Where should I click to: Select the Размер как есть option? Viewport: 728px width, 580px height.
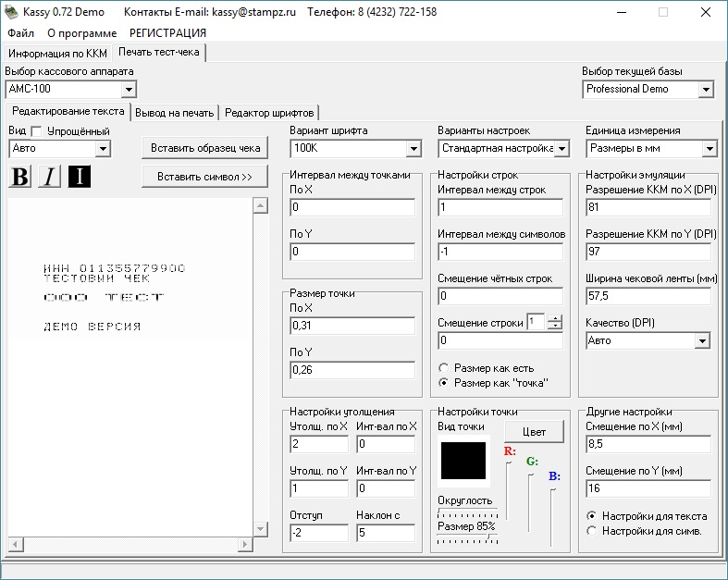pos(444,368)
